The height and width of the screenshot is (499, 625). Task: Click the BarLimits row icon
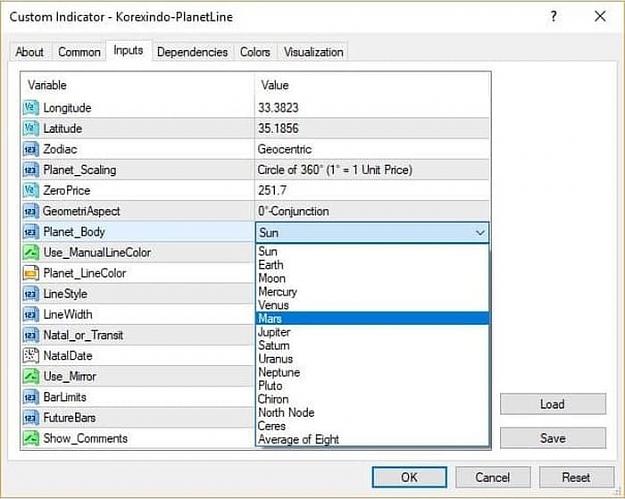click(x=31, y=397)
